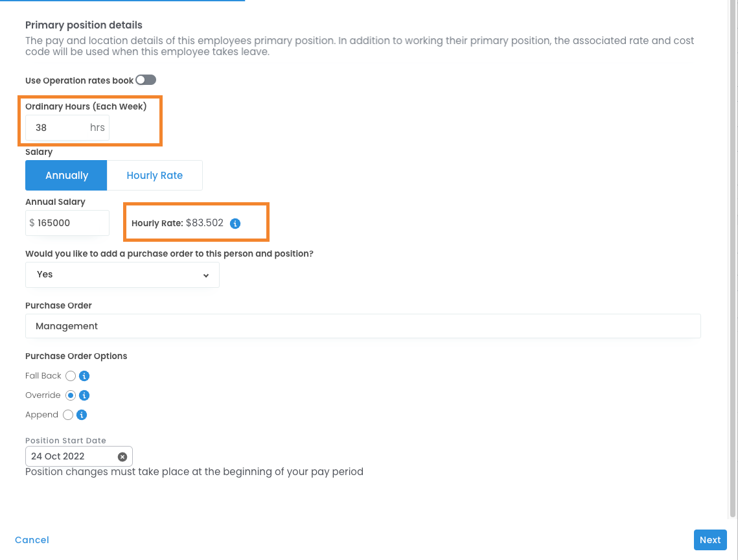Click the Append info icon
Image resolution: width=738 pixels, height=560 pixels.
click(x=82, y=415)
